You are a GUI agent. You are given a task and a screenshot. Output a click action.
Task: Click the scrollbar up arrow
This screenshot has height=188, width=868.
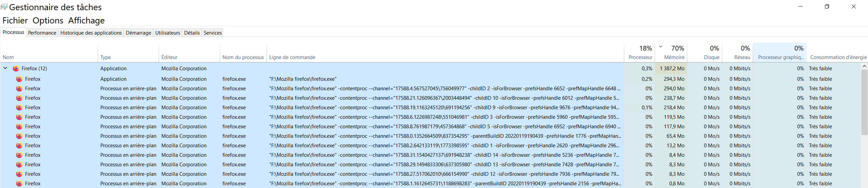point(864,66)
